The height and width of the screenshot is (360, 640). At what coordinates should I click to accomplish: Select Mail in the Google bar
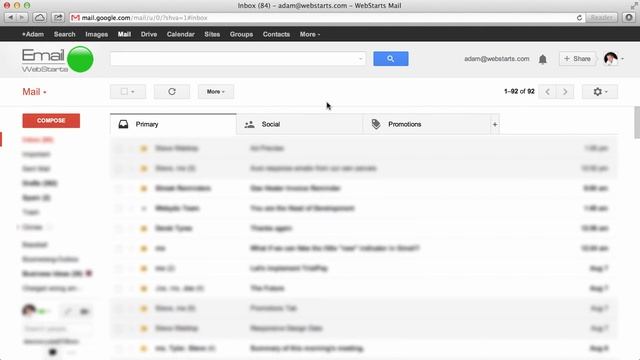click(x=124, y=34)
